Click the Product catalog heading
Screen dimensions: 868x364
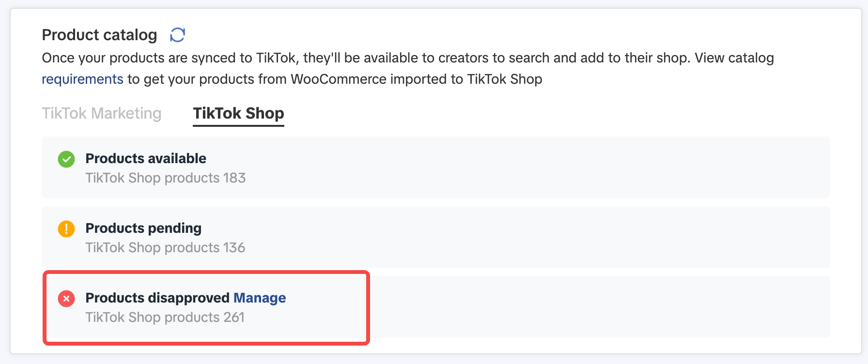pos(99,35)
